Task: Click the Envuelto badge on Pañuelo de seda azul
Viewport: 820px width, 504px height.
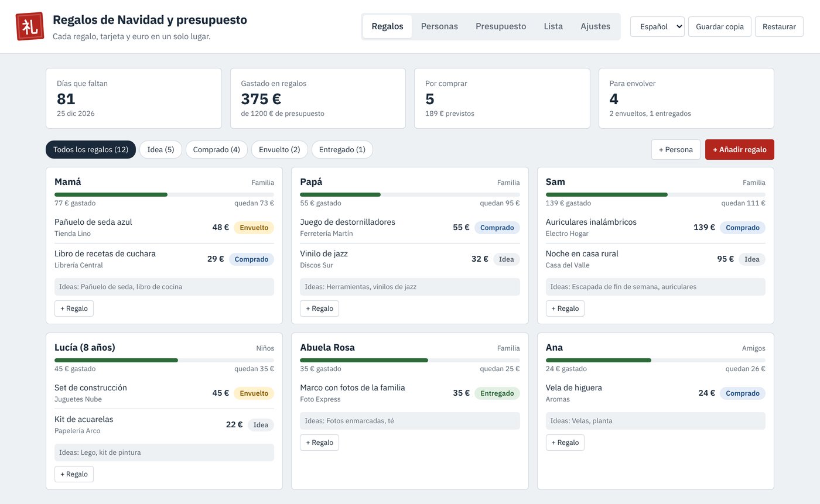Action: pos(254,228)
